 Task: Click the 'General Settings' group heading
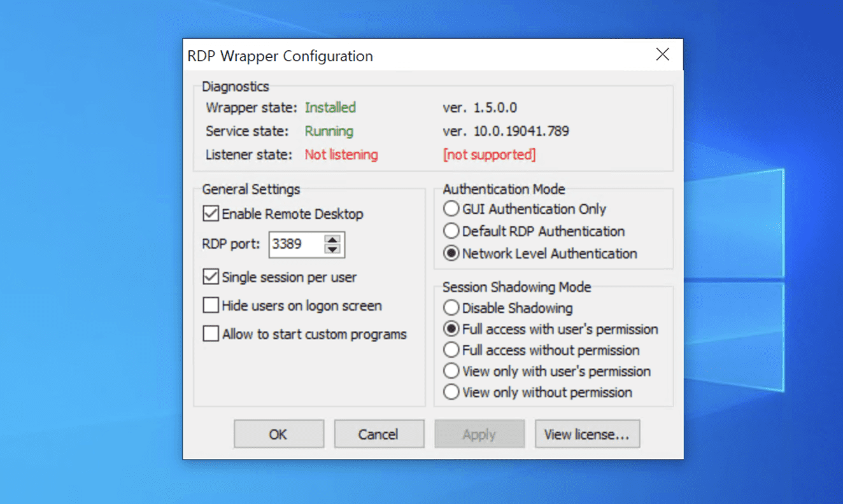[251, 189]
